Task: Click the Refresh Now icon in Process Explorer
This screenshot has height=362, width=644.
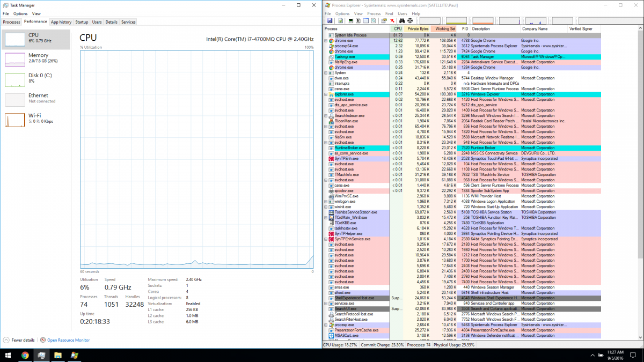Action: [x=340, y=21]
